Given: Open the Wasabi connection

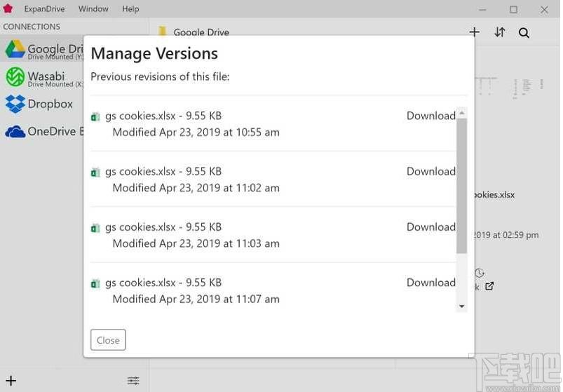Looking at the screenshot, I should (x=41, y=78).
